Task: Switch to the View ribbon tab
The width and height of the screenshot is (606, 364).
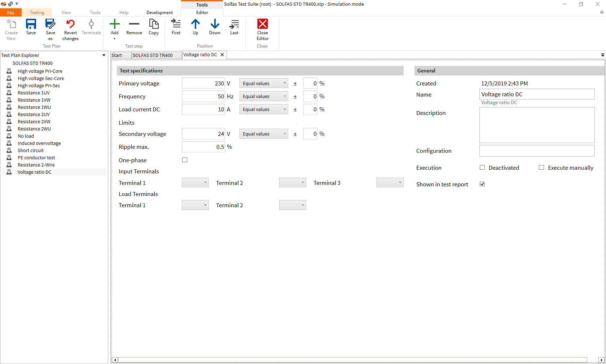Action: (66, 13)
